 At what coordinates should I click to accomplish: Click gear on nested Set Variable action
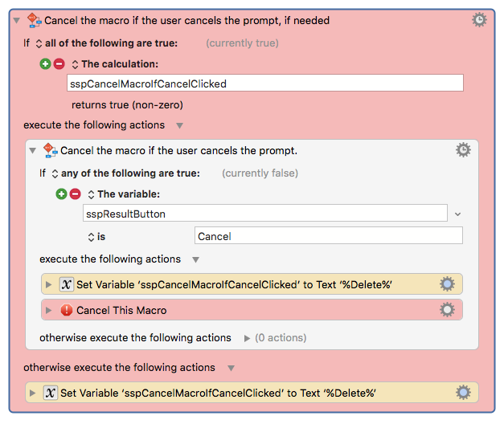click(447, 284)
